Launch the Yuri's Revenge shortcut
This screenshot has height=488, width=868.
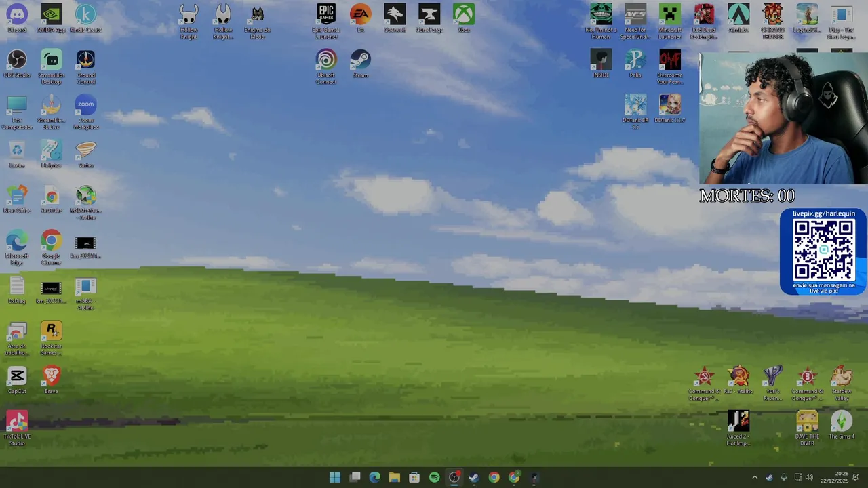coord(773,383)
